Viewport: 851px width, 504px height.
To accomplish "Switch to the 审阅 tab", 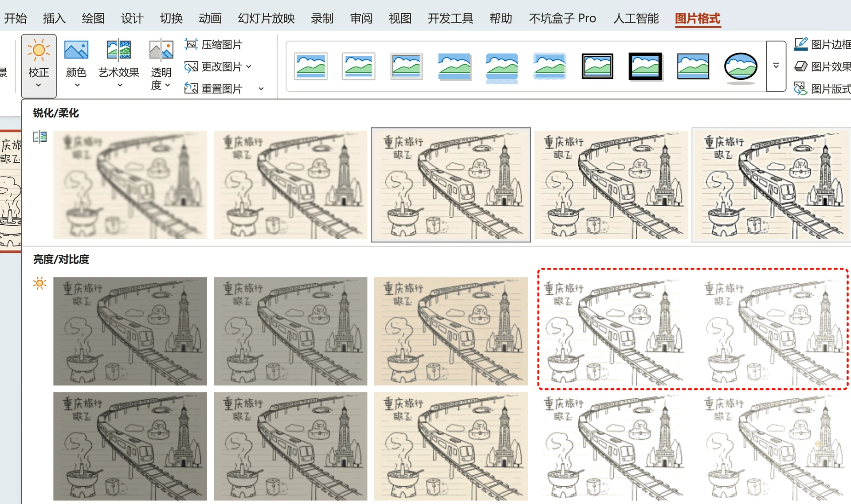I will tap(361, 18).
